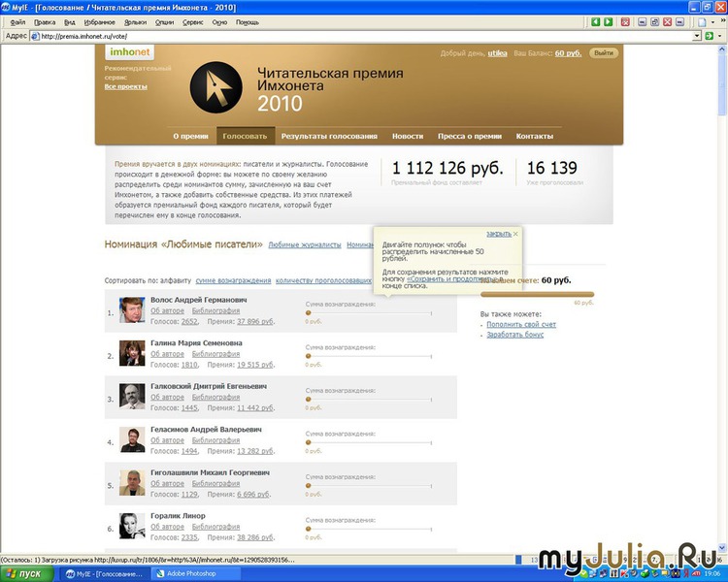Open the Опции menu
This screenshot has width=728, height=582.
pos(164,22)
